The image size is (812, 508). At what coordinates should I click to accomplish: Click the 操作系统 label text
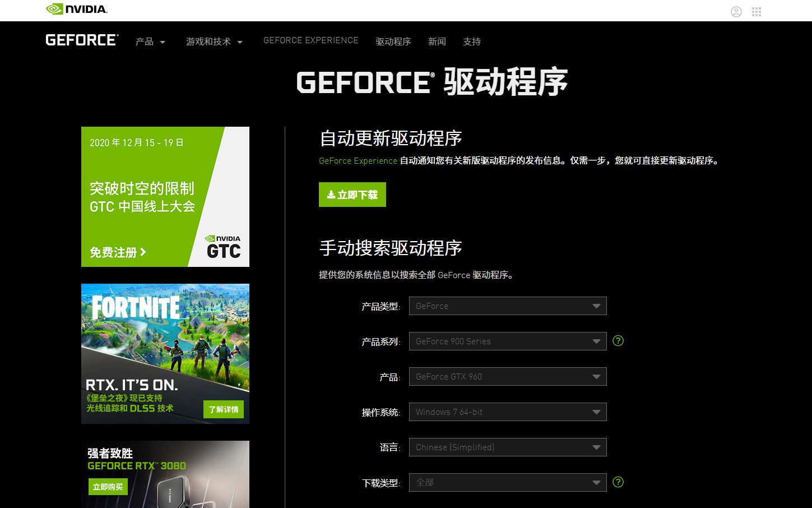click(381, 413)
